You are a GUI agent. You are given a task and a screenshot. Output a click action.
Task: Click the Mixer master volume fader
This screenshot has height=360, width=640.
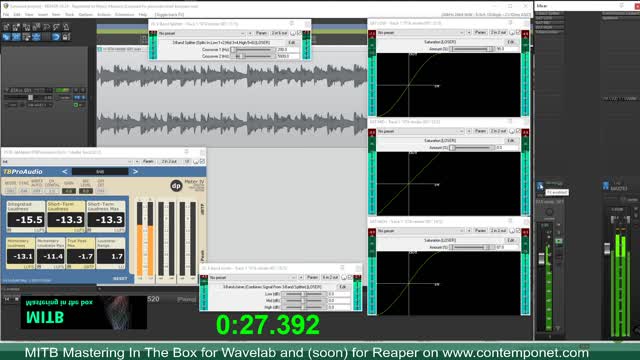click(x=607, y=249)
